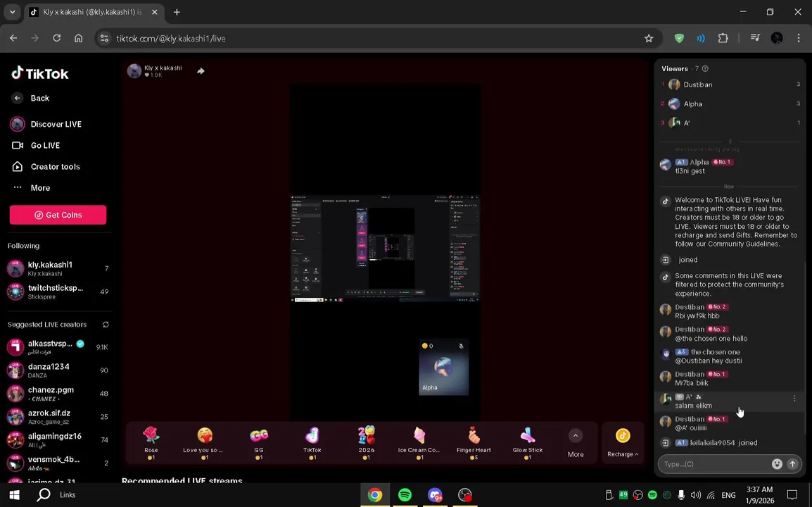The width and height of the screenshot is (812, 507).
Task: Open twitchsticksp... in Following list
Action: click(58, 292)
